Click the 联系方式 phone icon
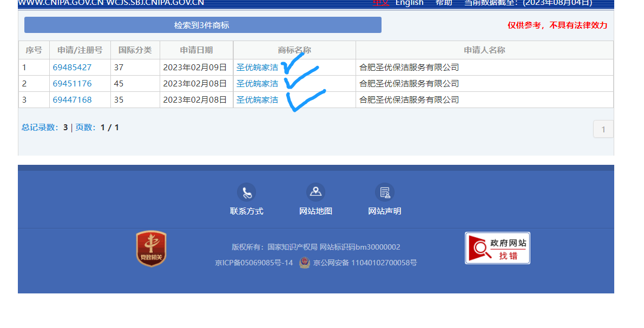The height and width of the screenshot is (328, 644). click(246, 192)
